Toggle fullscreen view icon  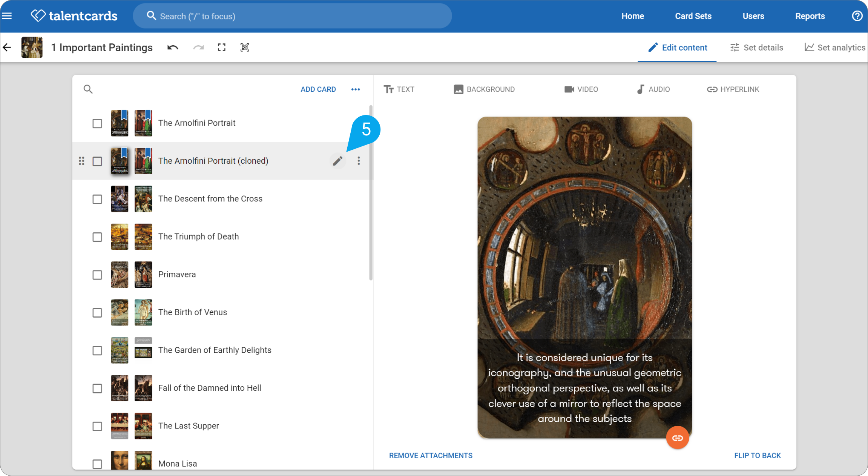[x=222, y=47]
